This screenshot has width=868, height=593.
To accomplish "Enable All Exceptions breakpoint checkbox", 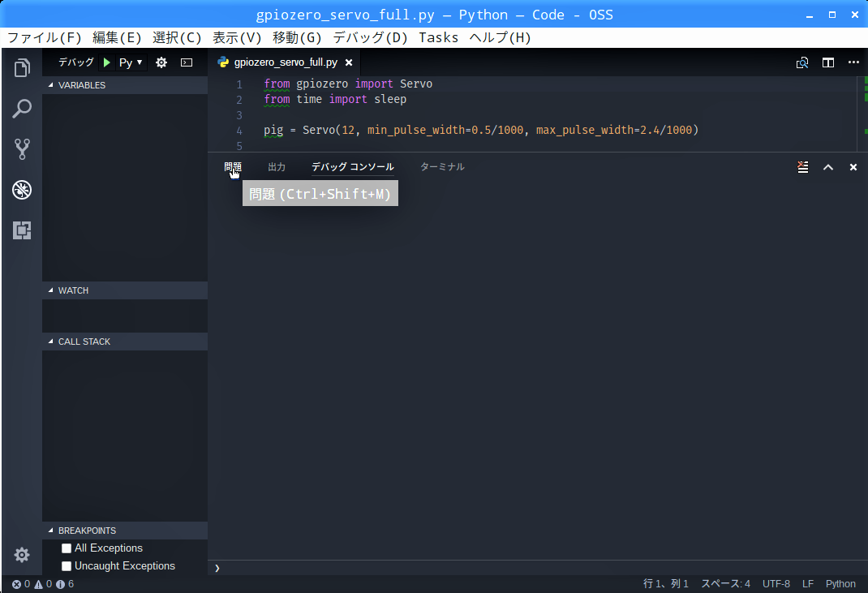I will pos(67,548).
